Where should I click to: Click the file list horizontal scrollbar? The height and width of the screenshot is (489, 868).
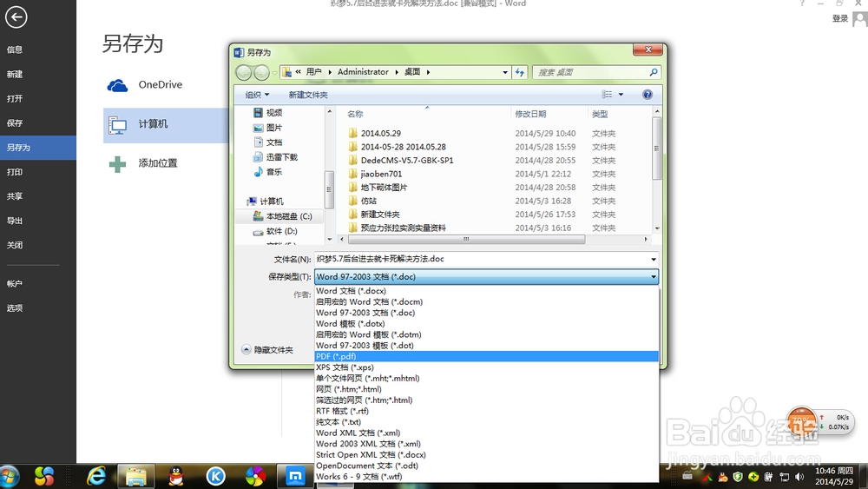[466, 240]
